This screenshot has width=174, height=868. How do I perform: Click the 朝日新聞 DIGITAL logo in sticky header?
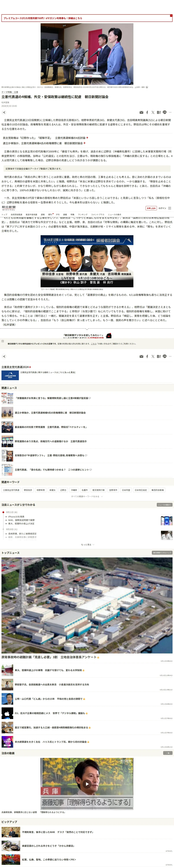9,208
